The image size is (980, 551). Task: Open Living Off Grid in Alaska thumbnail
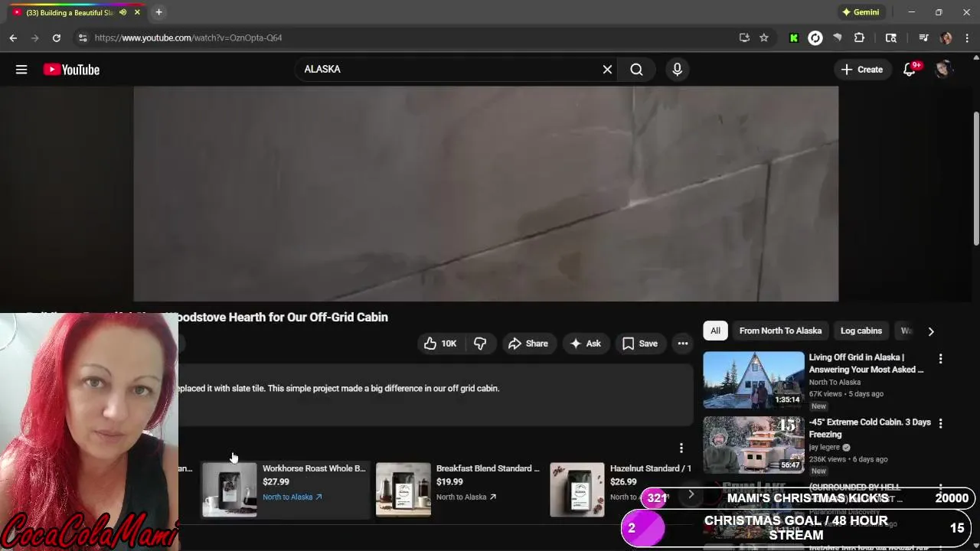point(753,380)
